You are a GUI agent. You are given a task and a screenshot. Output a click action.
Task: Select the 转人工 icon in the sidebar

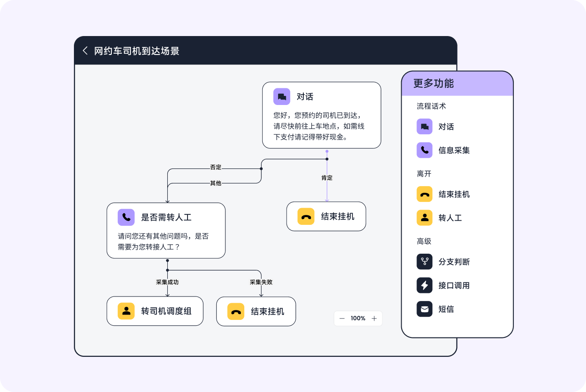pos(424,218)
